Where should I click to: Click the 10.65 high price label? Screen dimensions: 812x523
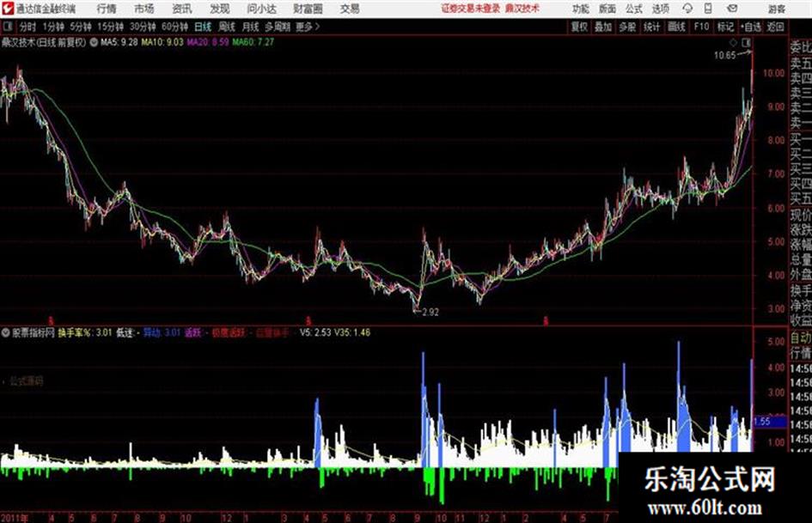[x=724, y=56]
